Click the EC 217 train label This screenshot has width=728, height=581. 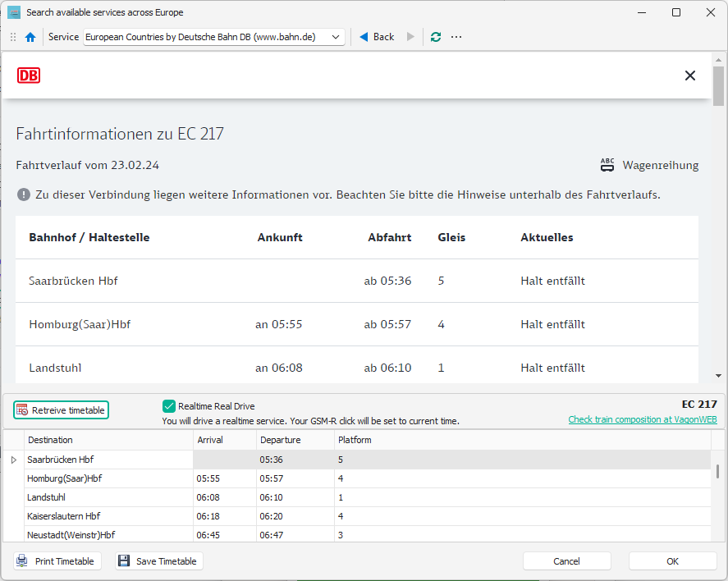[699, 405]
